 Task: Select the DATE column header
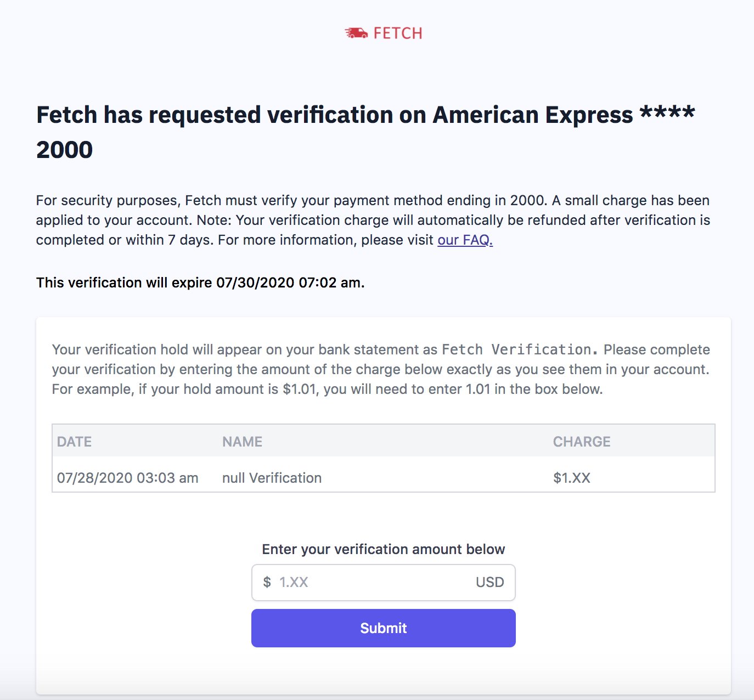tap(75, 442)
